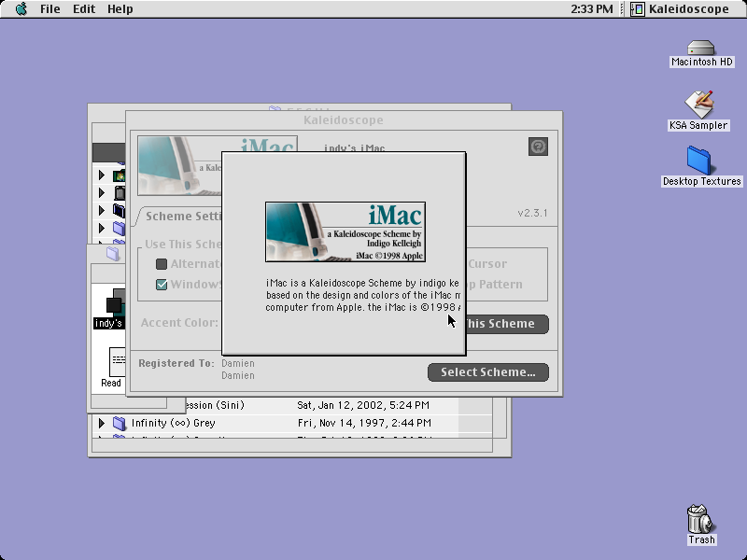Open the Apple menu

[x=21, y=8]
